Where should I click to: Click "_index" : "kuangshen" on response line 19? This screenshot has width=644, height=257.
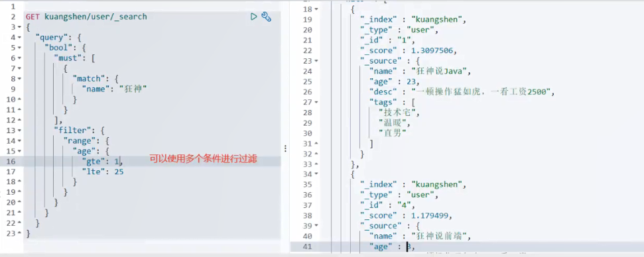(x=413, y=19)
